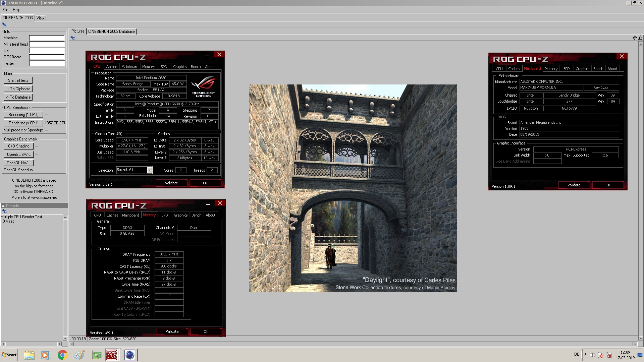Image resolution: width=644 pixels, height=362 pixels.
Task: Open the volume control in the system tray
Action: (x=593, y=355)
